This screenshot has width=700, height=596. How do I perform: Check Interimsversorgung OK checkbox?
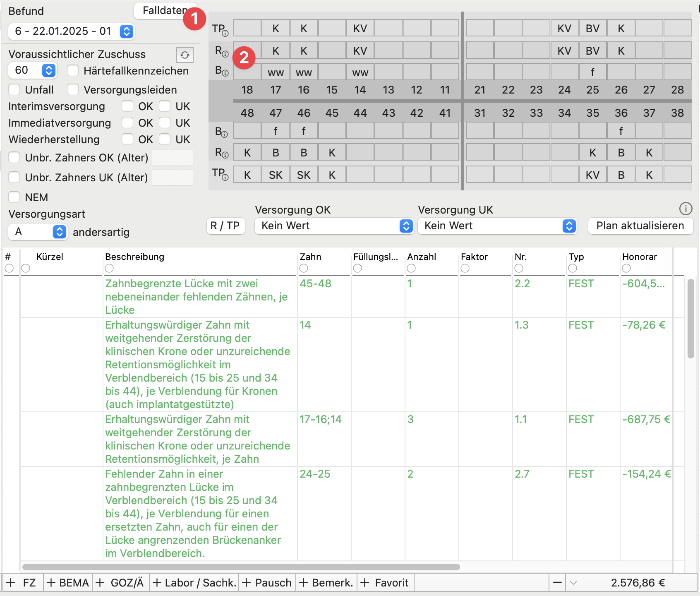point(127,106)
